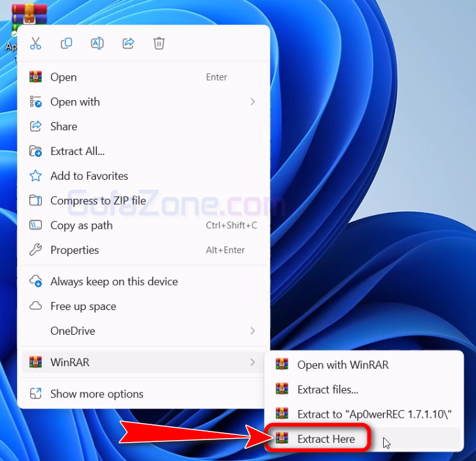Select Open with WinRAR

click(343, 365)
